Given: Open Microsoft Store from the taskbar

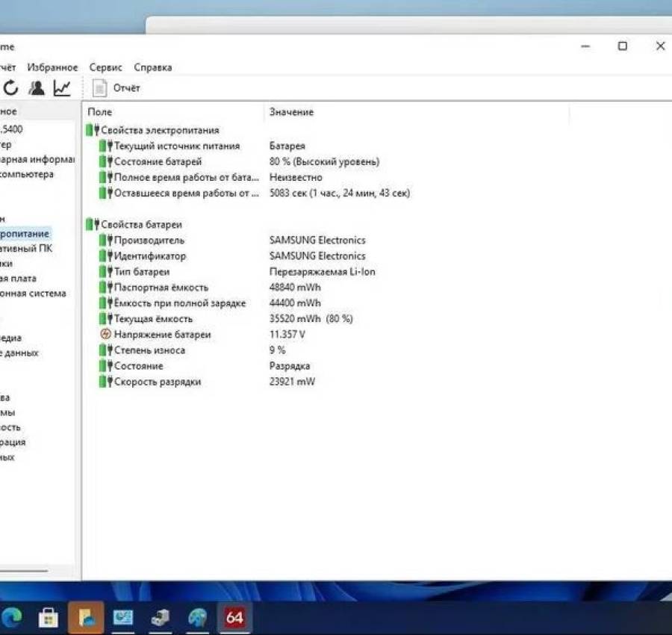Looking at the screenshot, I should click(x=48, y=618).
